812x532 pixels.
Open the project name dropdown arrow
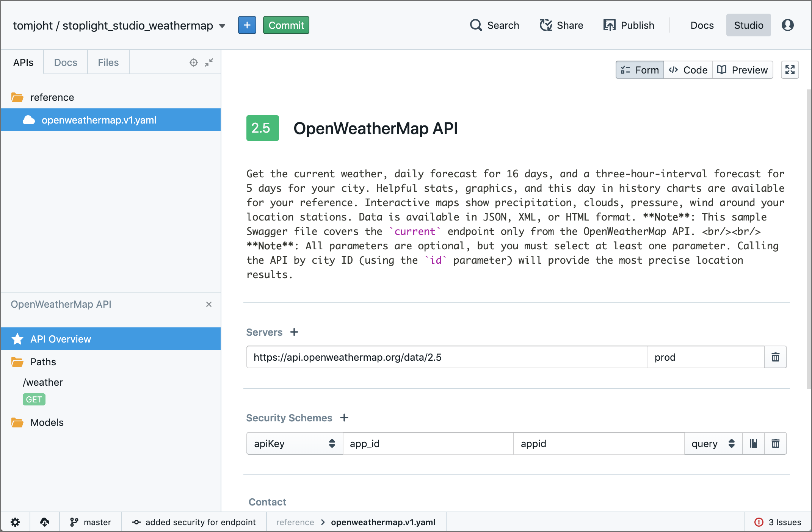point(222,26)
